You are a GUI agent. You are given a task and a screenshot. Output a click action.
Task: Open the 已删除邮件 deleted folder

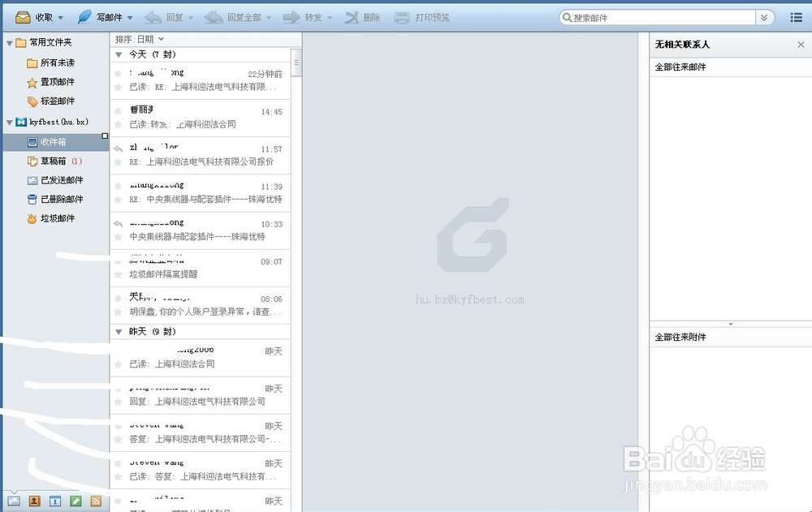point(55,200)
